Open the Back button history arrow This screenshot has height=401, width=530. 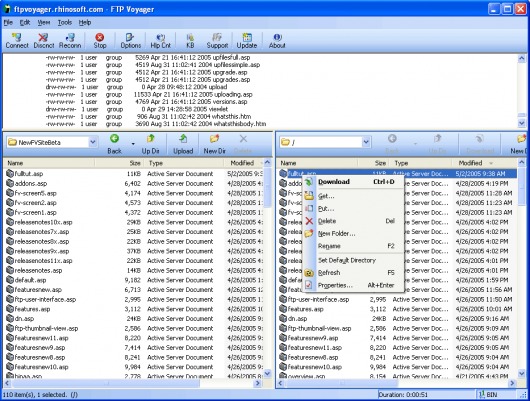(133, 144)
